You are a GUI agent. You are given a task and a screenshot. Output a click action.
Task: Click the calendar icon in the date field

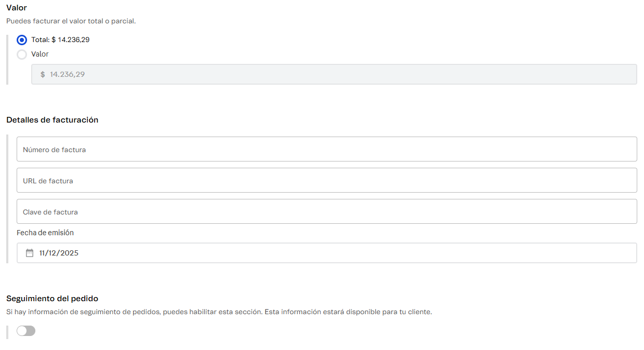click(x=30, y=253)
